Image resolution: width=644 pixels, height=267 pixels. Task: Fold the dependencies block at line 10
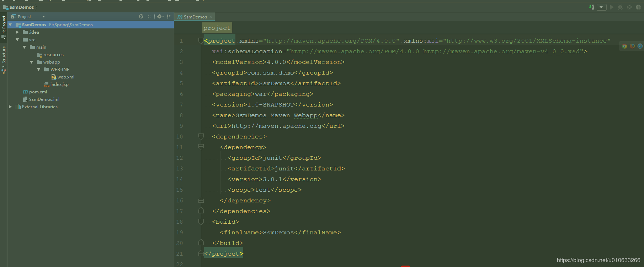(x=201, y=137)
